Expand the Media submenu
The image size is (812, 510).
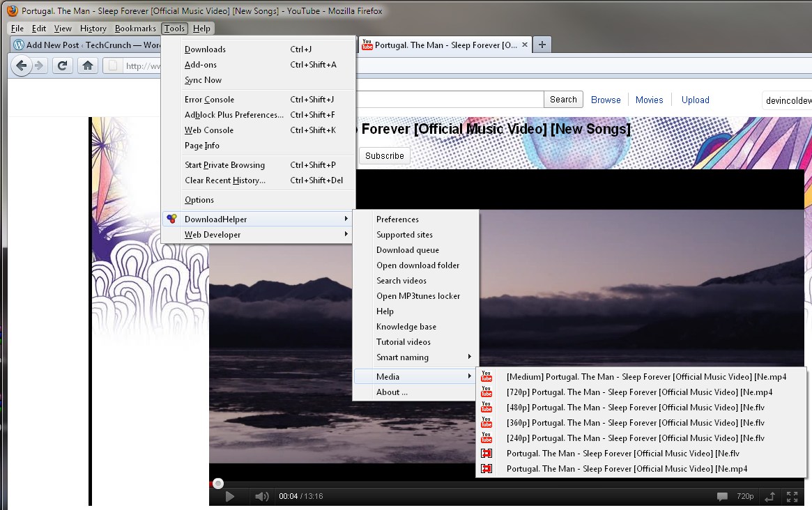(x=415, y=376)
